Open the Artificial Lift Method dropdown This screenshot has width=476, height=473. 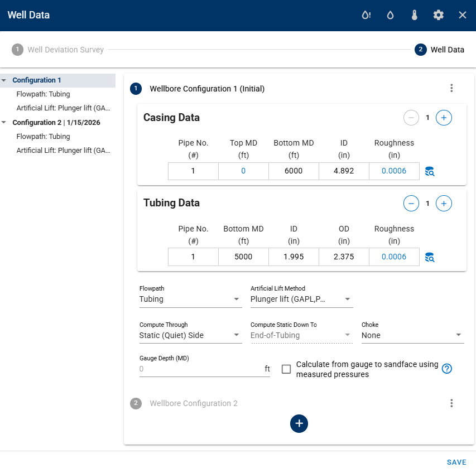point(301,300)
